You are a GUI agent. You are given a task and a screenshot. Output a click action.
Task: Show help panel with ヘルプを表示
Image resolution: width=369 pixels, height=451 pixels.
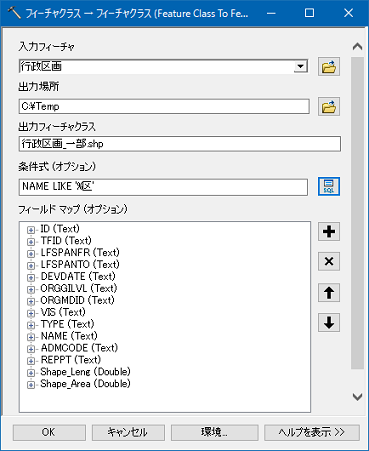pos(312,432)
